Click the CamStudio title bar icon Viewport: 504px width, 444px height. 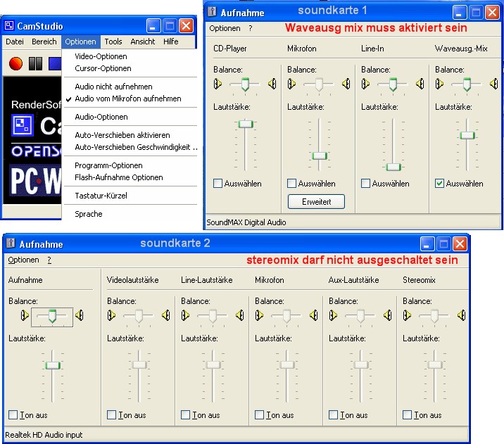pyautogui.click(x=9, y=26)
